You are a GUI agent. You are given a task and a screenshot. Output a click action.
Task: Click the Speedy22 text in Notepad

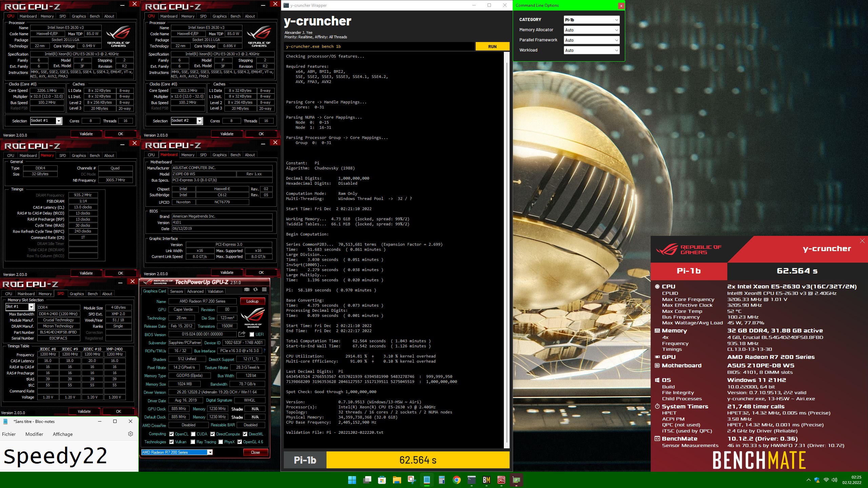55,456
